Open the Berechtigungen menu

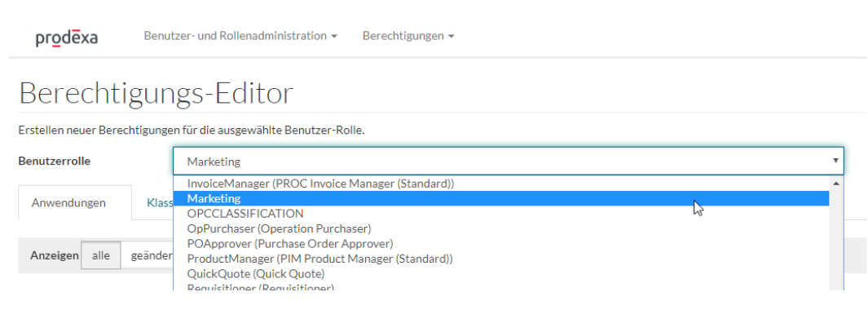pos(408,36)
